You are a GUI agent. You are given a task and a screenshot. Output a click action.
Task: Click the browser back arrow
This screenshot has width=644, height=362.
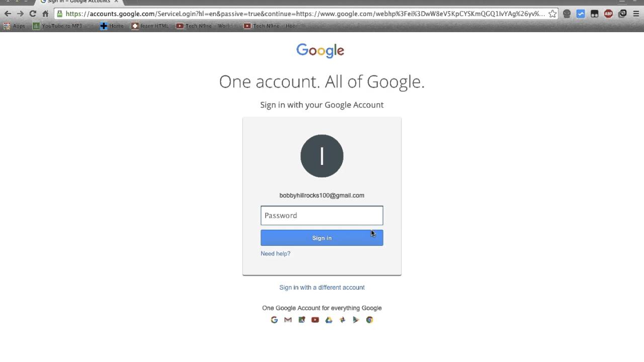point(8,14)
